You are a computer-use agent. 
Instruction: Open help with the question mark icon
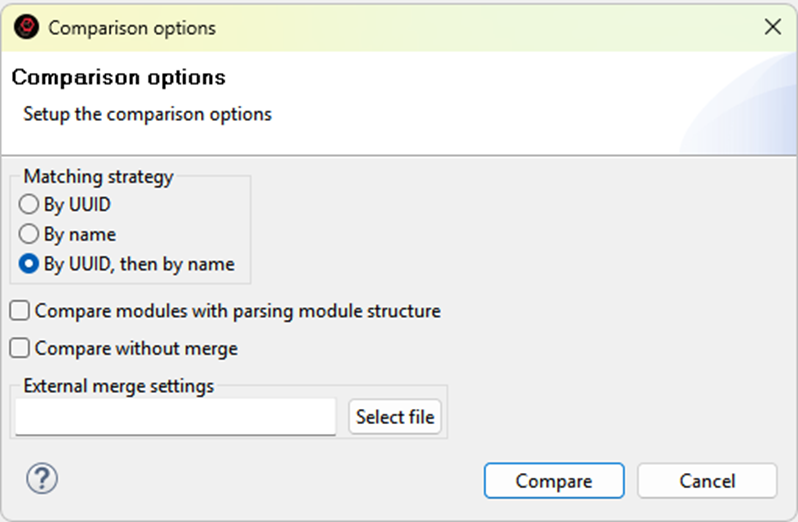[41, 479]
